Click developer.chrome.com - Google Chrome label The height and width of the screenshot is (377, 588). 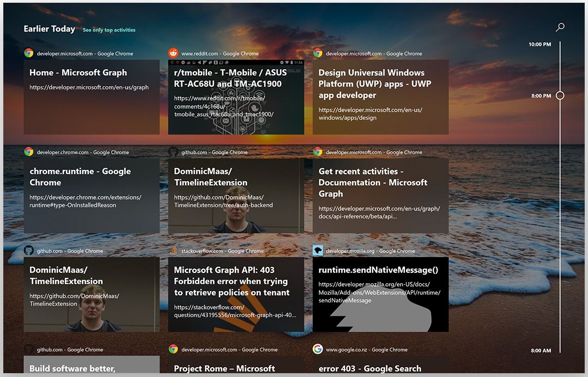[83, 152]
